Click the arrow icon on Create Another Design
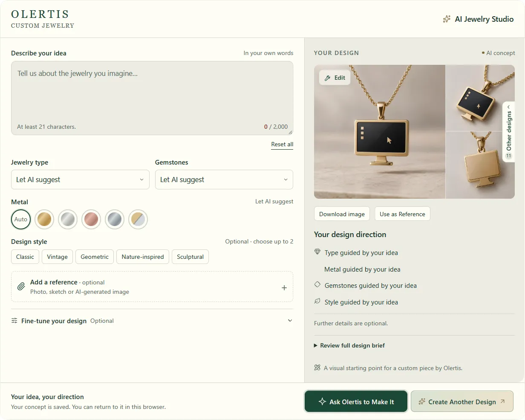525x420 pixels. tap(502, 401)
